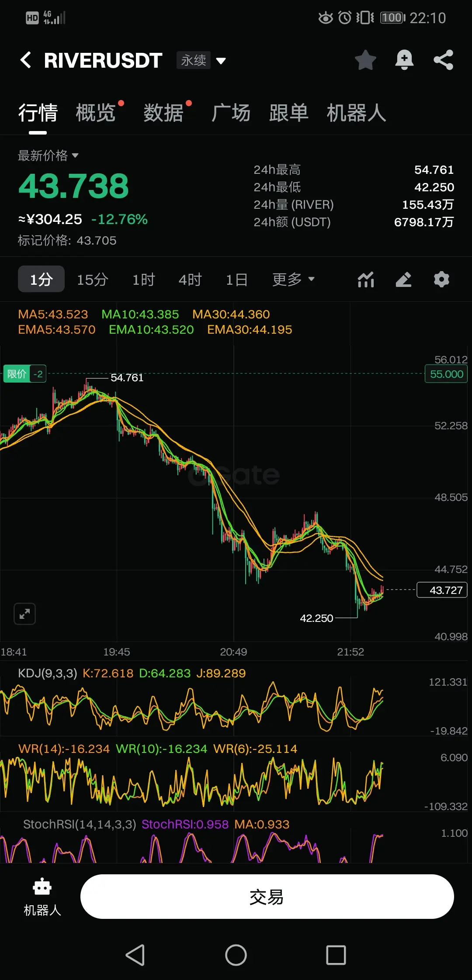This screenshot has height=980, width=472.
Task: Tap 24h最低 value 42.250
Action: [434, 187]
